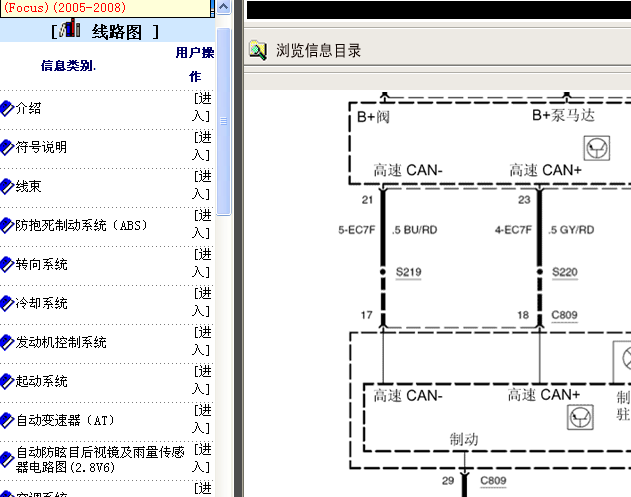Click the 浏览信息目录 folder search icon

click(258, 51)
